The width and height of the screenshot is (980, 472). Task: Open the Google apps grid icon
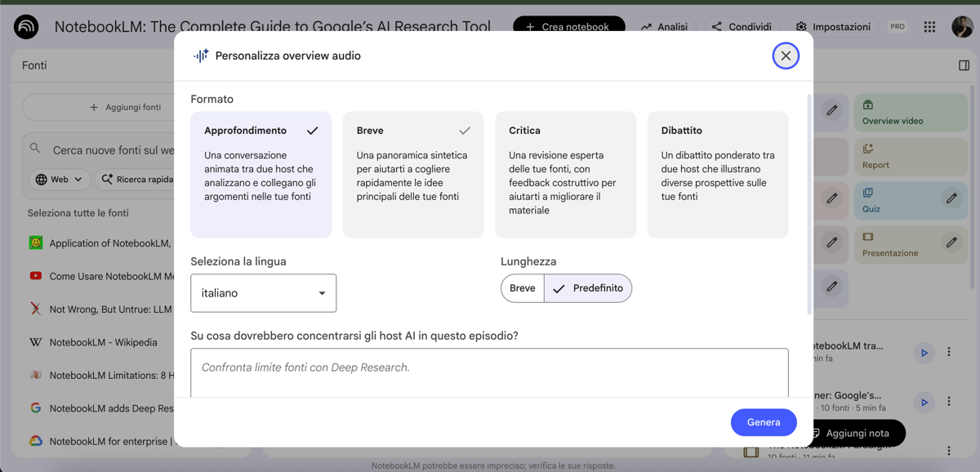tap(929, 27)
